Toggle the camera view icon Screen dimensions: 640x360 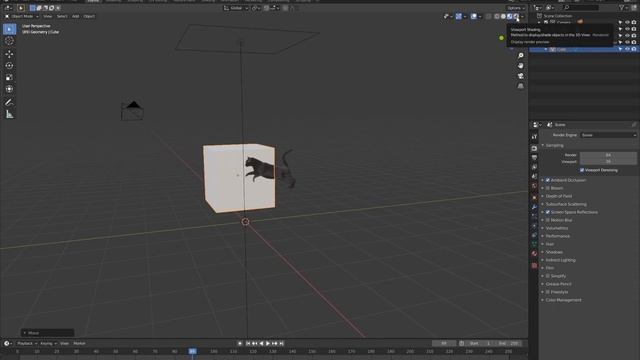pyautogui.click(x=520, y=76)
